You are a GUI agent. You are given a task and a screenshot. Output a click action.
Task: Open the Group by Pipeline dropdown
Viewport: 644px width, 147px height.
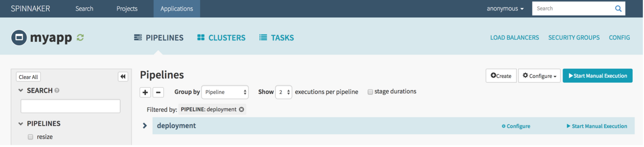pyautogui.click(x=225, y=92)
